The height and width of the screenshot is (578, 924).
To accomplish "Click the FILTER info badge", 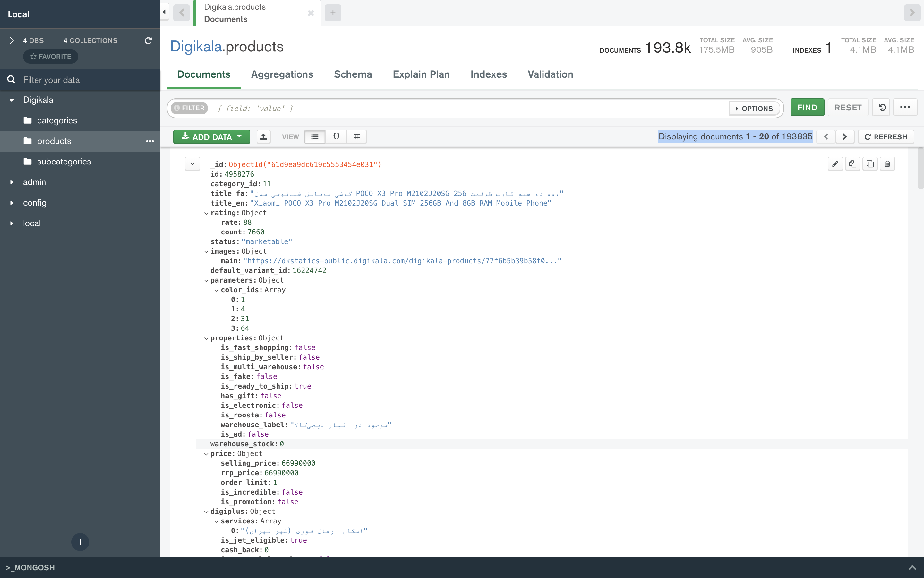I will coord(189,108).
